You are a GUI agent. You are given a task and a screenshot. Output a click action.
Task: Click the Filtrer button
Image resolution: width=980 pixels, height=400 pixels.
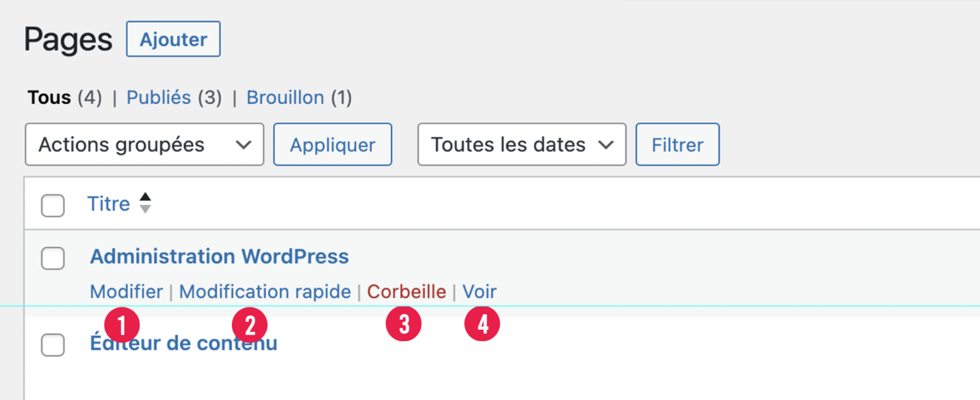[x=677, y=144]
